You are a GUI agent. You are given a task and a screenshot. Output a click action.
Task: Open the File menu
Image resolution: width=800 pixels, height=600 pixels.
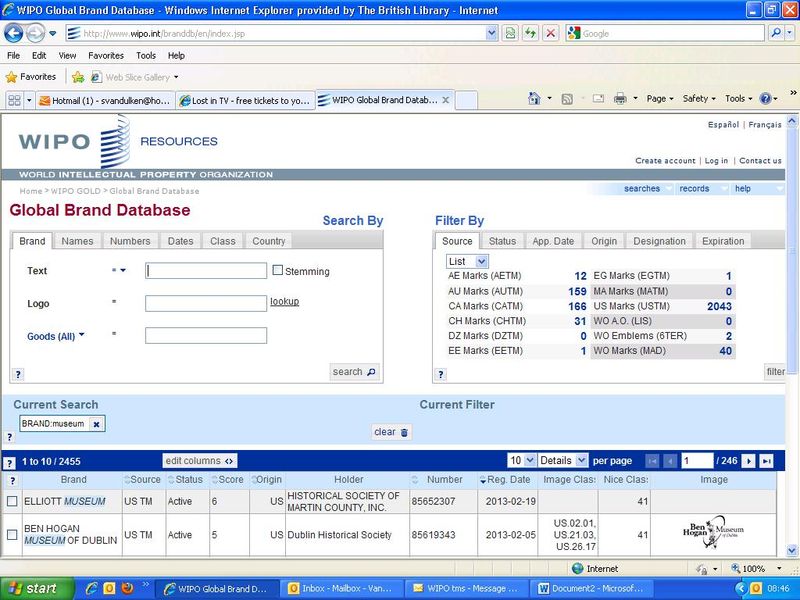pyautogui.click(x=14, y=56)
